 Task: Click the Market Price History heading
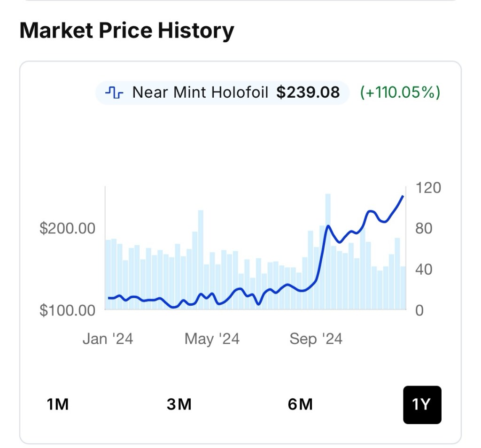click(127, 31)
